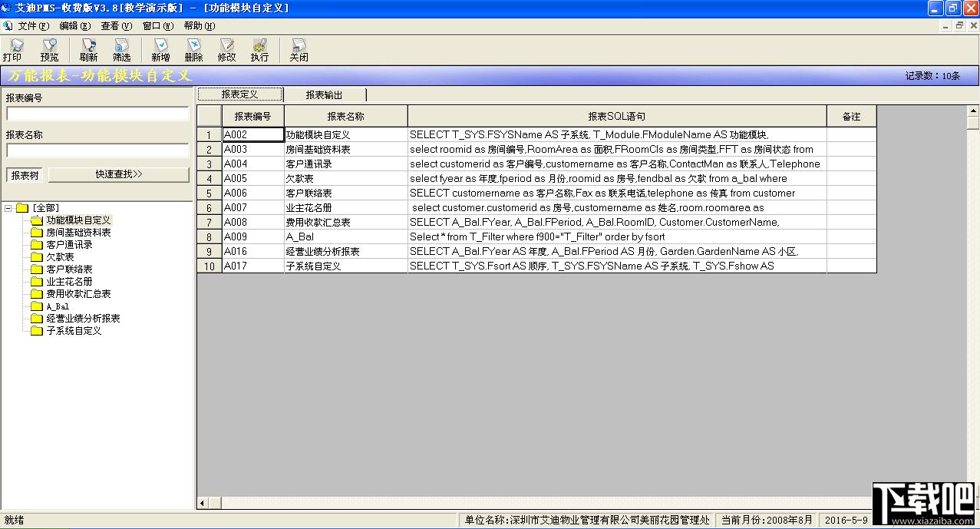Select table cell A017
The width and height of the screenshot is (980, 529).
pyautogui.click(x=253, y=266)
